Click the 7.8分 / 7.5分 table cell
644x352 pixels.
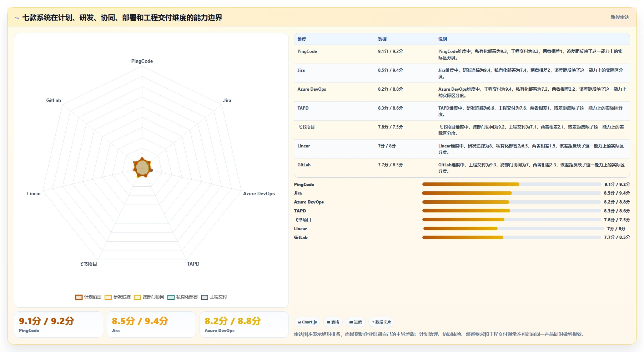(x=391, y=127)
